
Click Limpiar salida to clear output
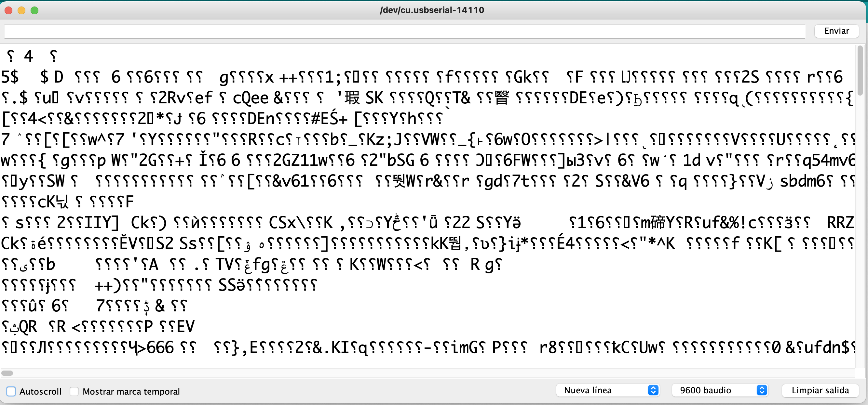pyautogui.click(x=820, y=390)
